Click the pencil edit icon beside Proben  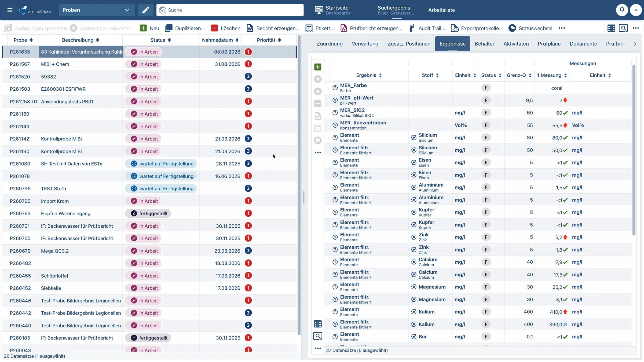point(146,10)
